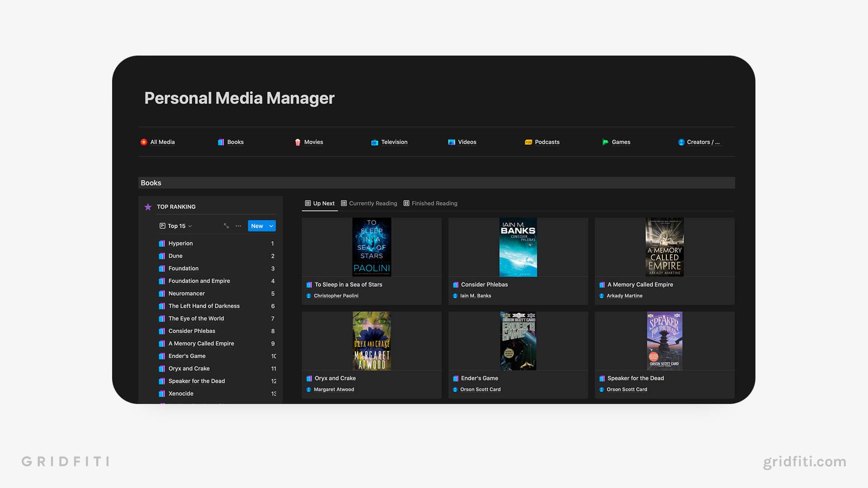This screenshot has height=488, width=868.
Task: Click the Up Next tab gallery icon
Action: click(308, 203)
